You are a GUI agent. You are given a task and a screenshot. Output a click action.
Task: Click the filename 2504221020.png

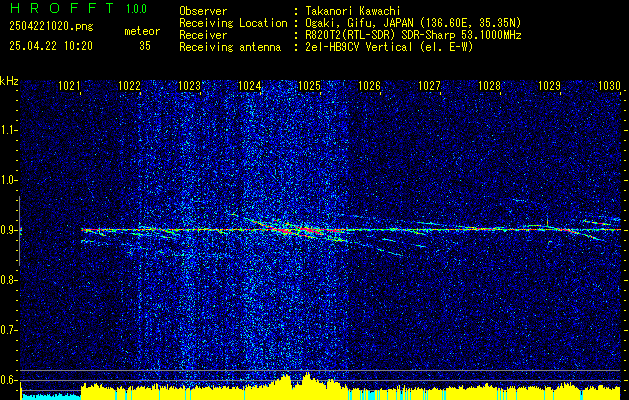click(x=51, y=26)
